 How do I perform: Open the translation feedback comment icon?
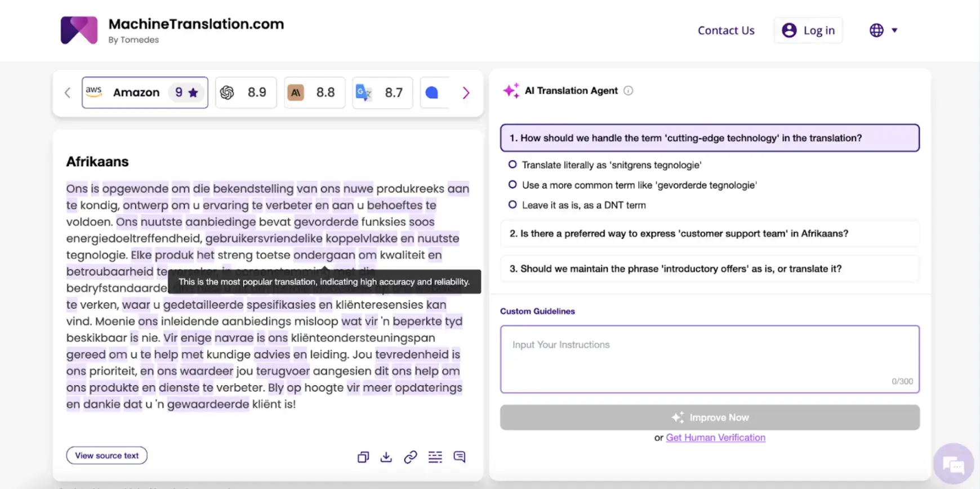pos(460,457)
